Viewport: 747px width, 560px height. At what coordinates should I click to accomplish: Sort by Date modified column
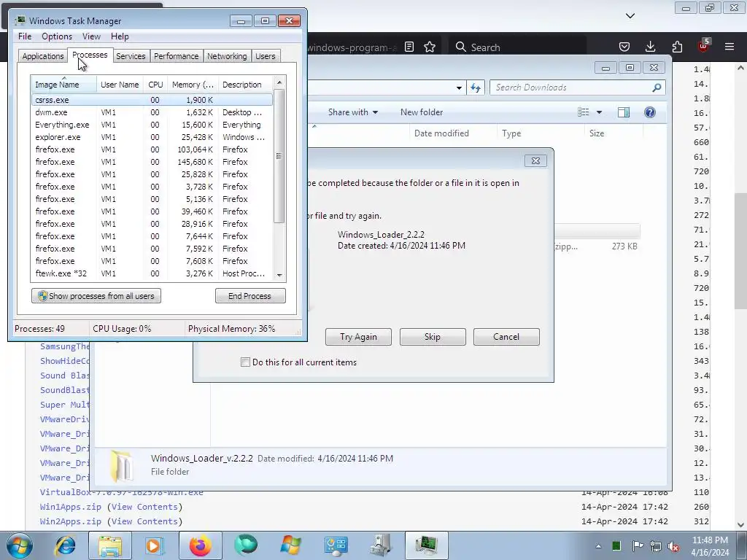[x=452, y=133]
